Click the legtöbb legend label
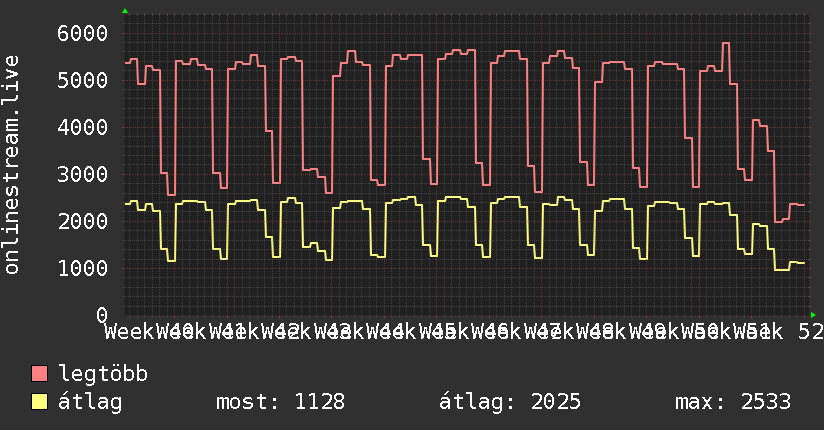This screenshot has height=430, width=824. tap(103, 374)
